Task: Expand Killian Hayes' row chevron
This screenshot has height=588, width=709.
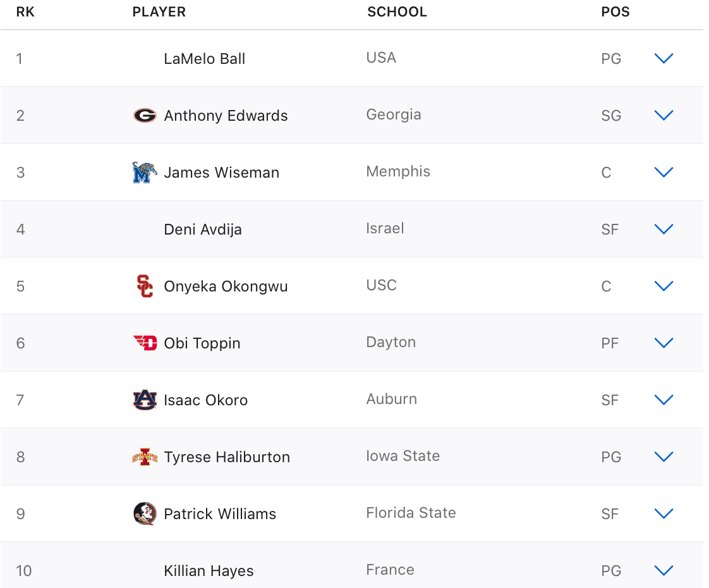Action: [664, 570]
